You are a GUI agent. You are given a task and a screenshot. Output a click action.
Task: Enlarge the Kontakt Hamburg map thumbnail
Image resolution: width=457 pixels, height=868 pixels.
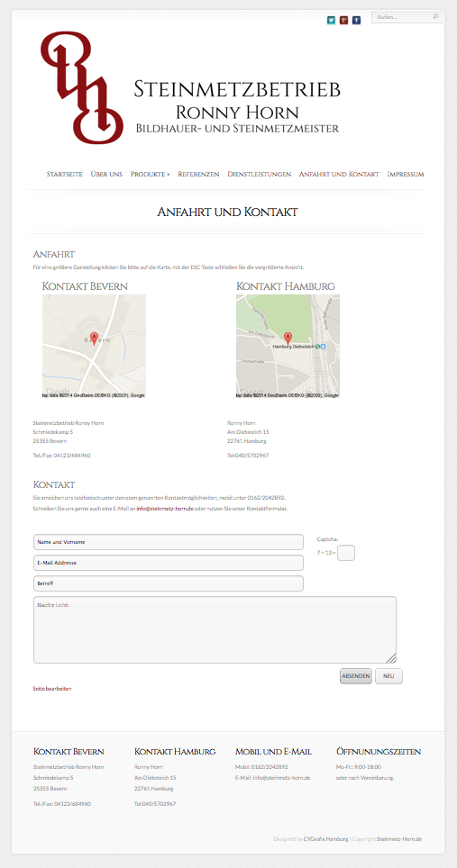[288, 346]
